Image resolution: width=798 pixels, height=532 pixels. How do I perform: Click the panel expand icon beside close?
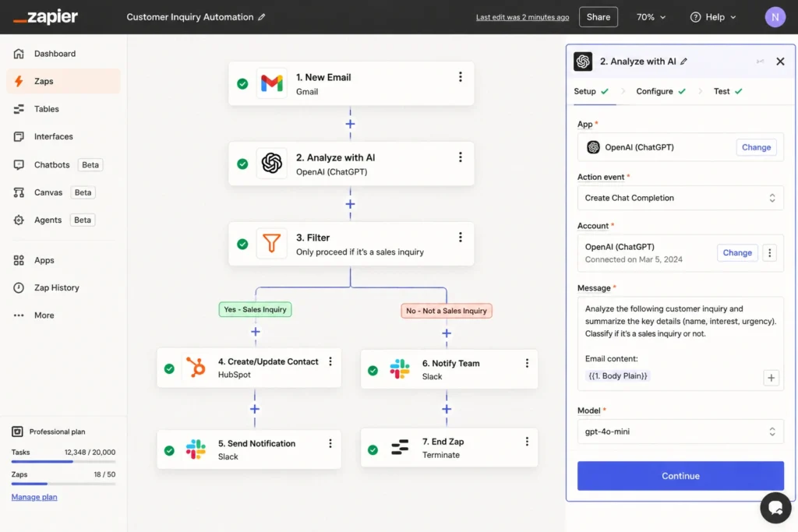[760, 62]
